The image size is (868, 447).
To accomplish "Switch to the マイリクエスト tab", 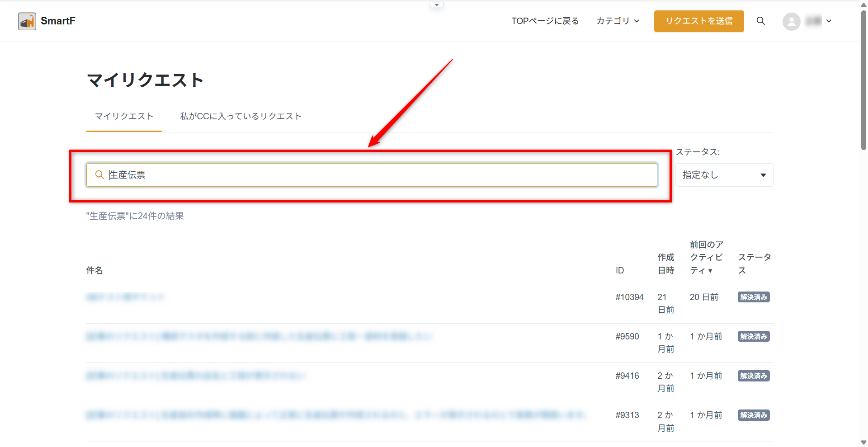I will click(124, 117).
